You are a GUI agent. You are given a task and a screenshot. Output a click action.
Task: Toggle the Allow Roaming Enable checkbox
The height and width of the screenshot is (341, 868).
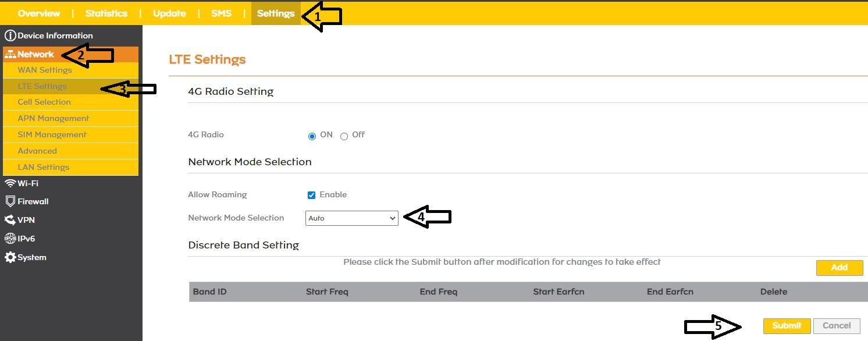tap(312, 195)
